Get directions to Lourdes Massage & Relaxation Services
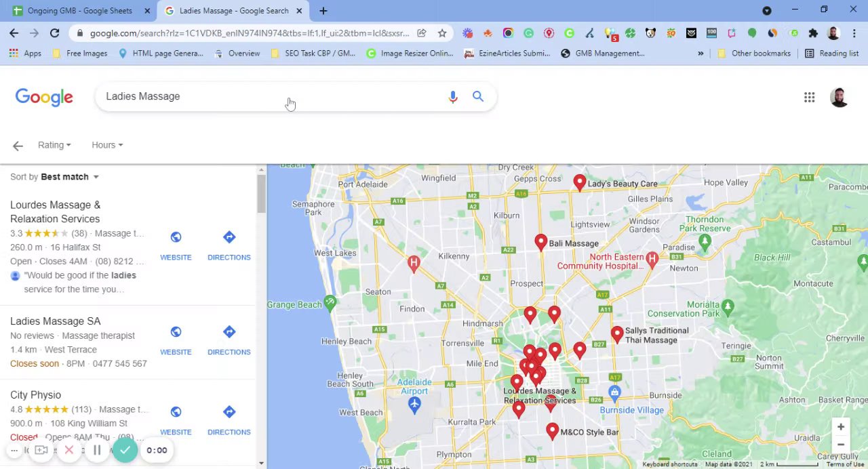This screenshot has width=868, height=469. [x=229, y=245]
